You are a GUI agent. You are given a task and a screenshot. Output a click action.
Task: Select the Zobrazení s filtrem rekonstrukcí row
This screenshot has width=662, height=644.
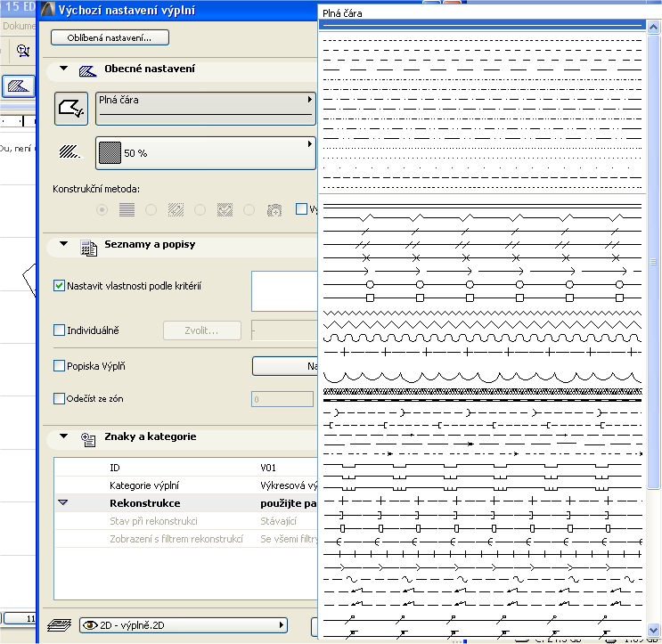tap(186, 539)
